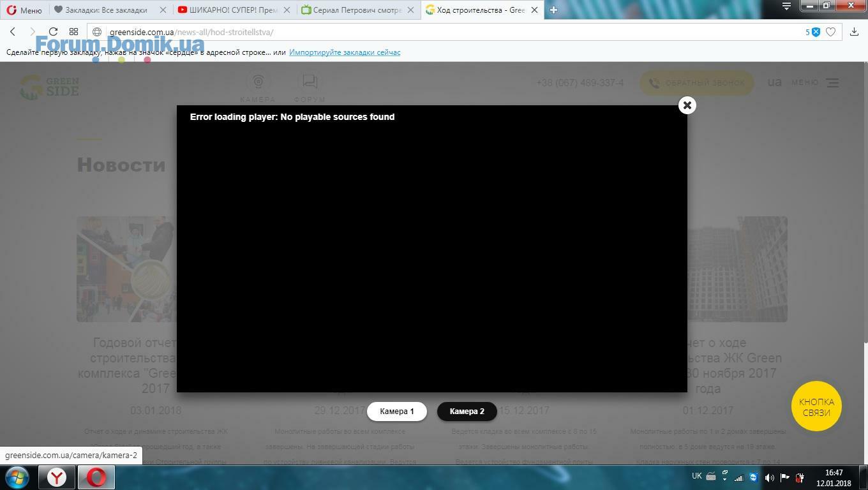Close the Сериал Петрович tab

tap(410, 10)
